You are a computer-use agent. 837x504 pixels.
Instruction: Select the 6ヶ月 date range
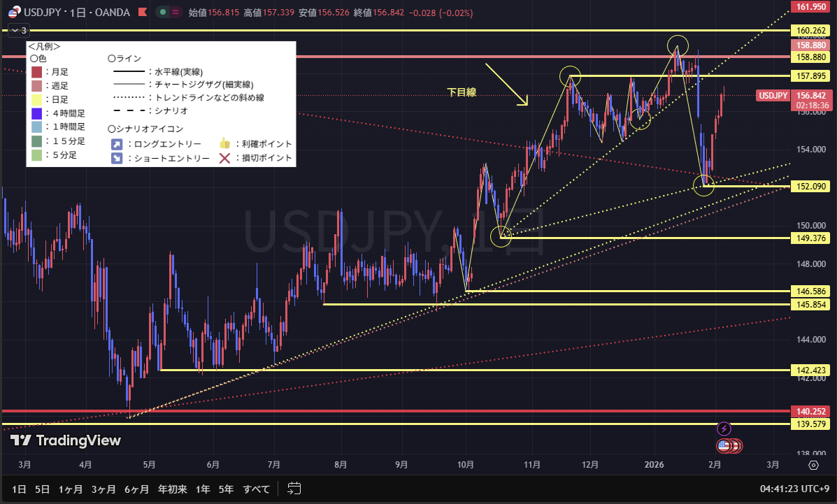(138, 489)
